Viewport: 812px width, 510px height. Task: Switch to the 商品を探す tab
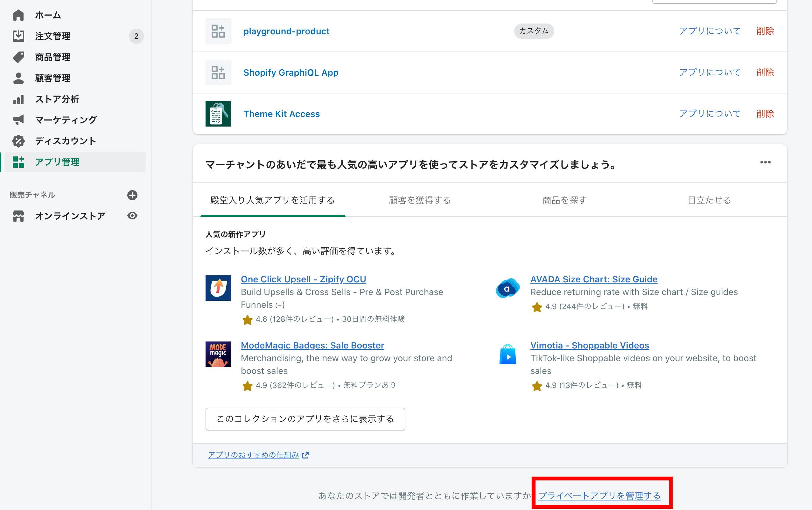point(564,200)
